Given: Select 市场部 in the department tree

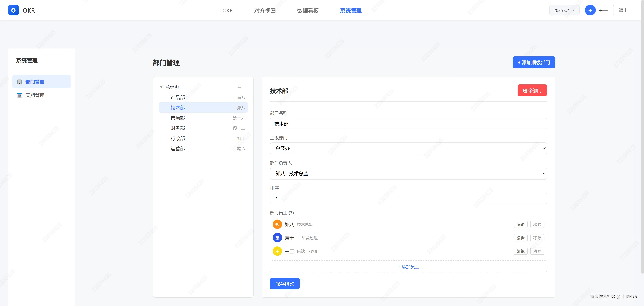Looking at the screenshot, I should click(x=178, y=118).
